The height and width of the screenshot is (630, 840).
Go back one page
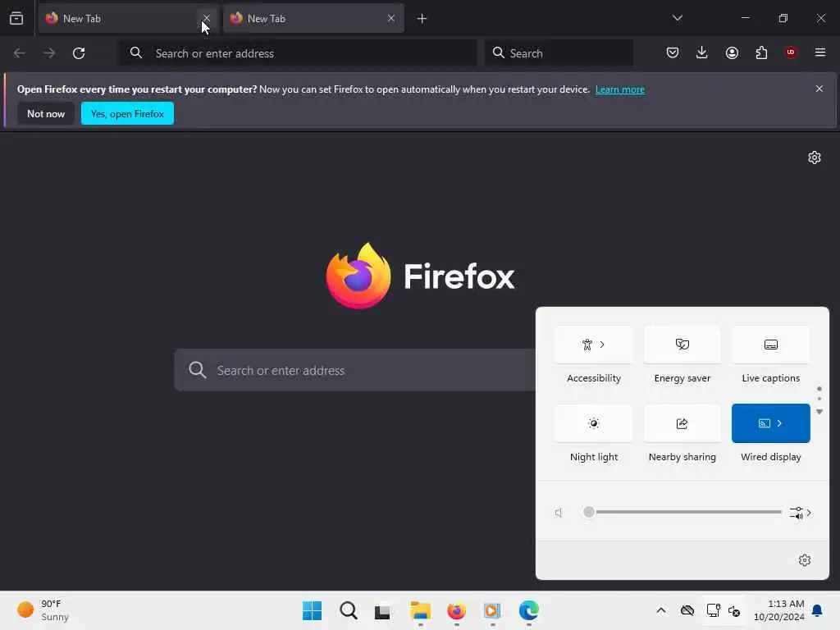20,53
